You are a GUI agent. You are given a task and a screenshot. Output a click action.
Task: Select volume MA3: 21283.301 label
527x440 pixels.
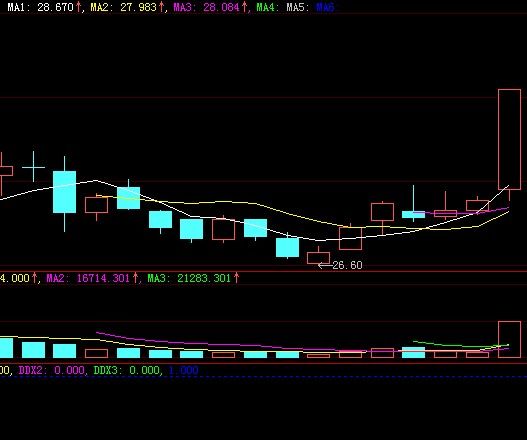click(193, 278)
